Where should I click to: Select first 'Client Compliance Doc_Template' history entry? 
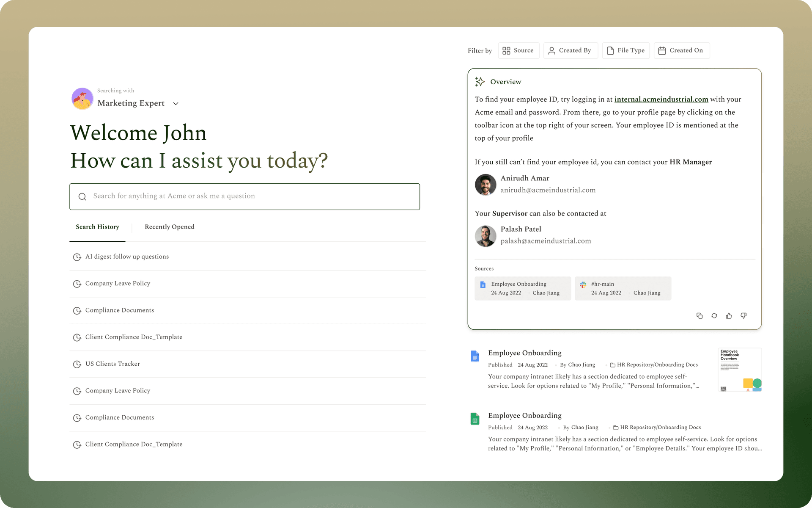click(248, 337)
